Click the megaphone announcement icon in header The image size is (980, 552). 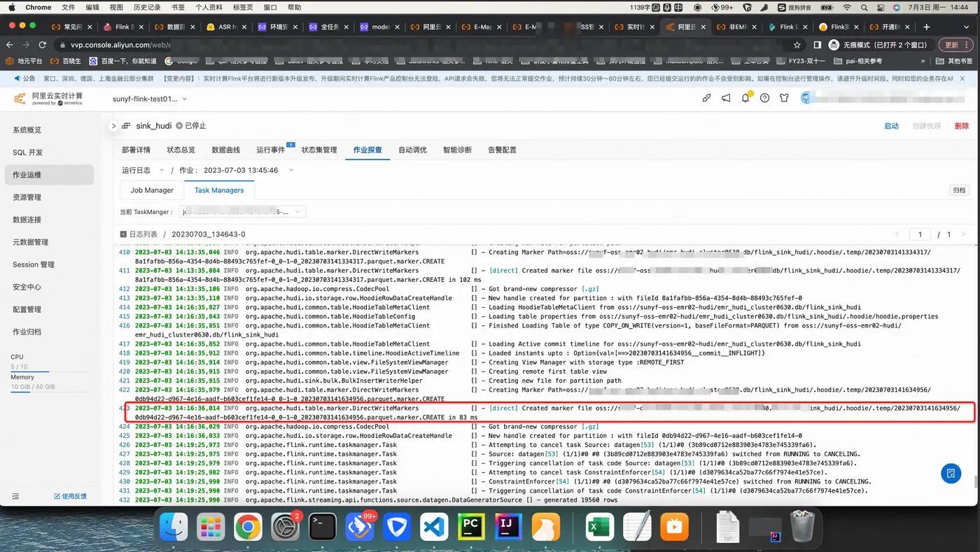(726, 98)
